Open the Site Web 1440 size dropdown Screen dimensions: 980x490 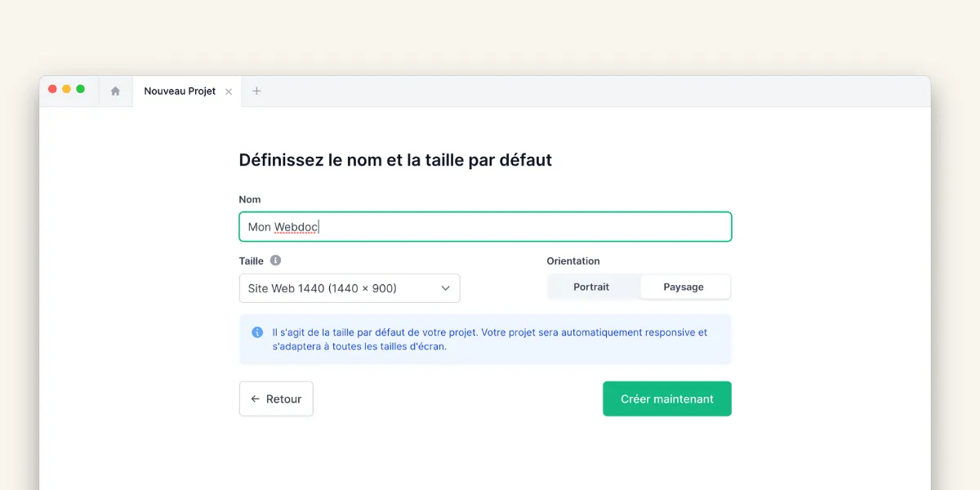[349, 287]
